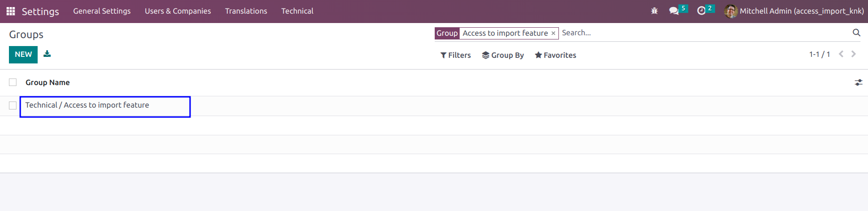Tick the select-all checkbox in header

click(x=13, y=82)
